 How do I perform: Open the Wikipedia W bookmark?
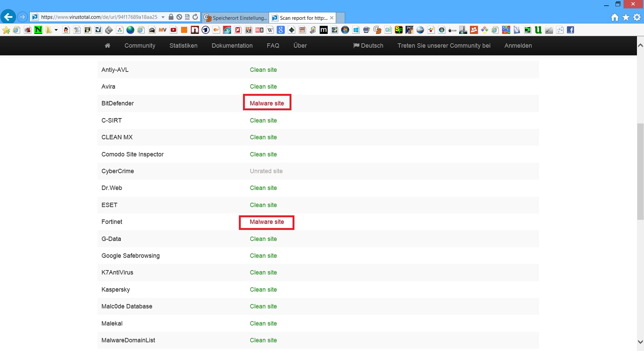coord(270,30)
